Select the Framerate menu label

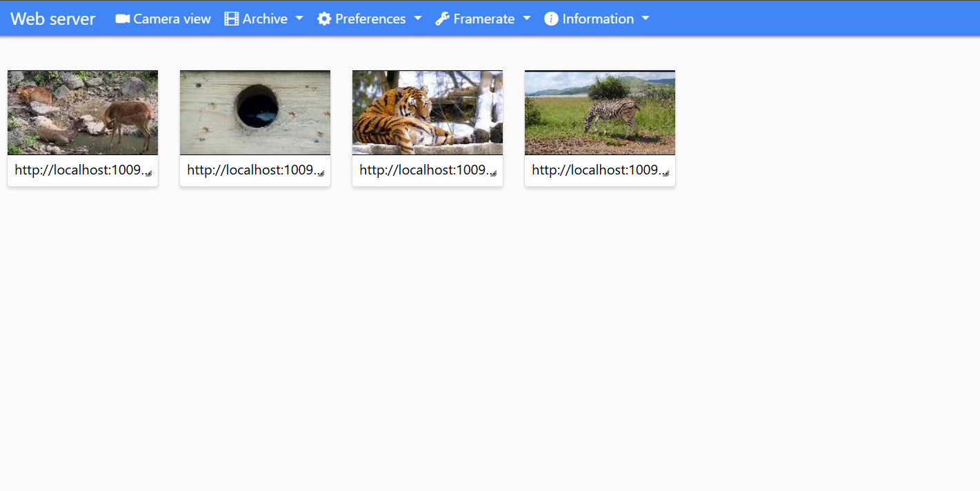click(483, 19)
